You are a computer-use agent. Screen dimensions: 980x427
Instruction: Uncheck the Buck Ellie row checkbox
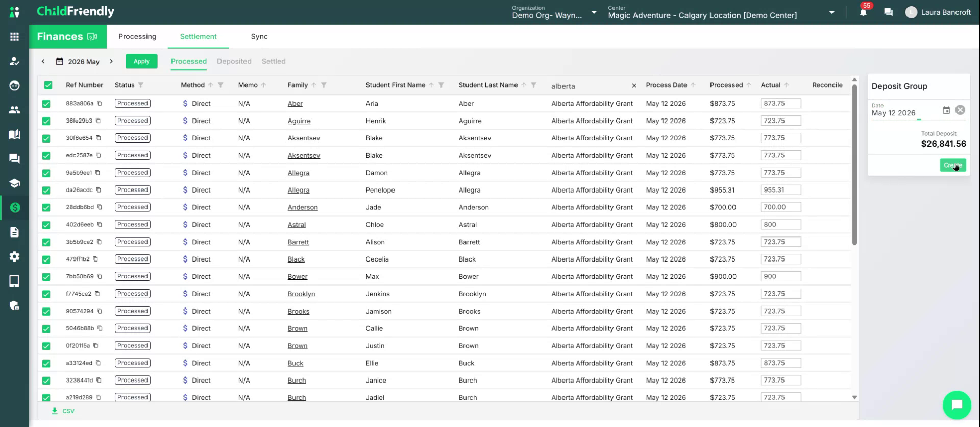pyautogui.click(x=46, y=363)
